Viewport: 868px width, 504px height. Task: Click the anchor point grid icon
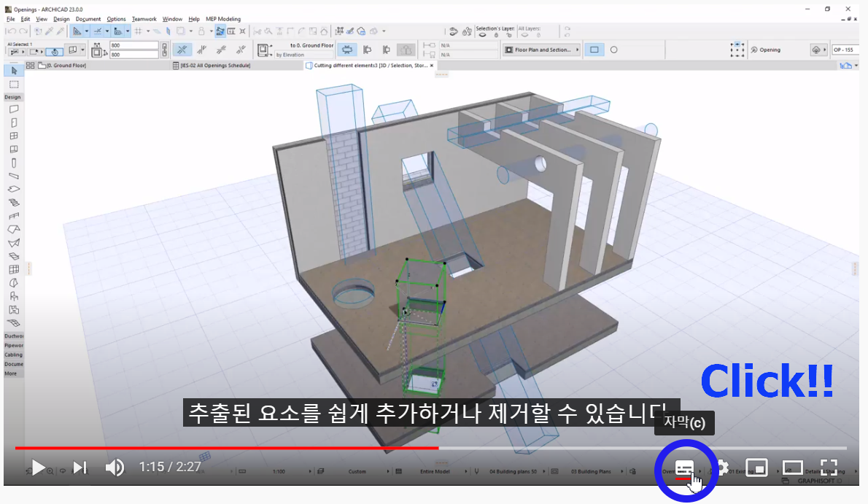coord(737,50)
